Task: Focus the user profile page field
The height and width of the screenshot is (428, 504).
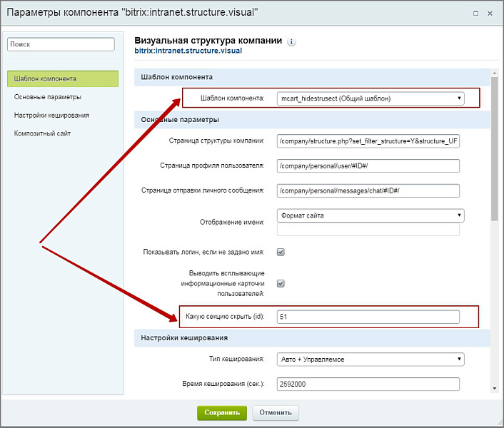Action: [368, 166]
